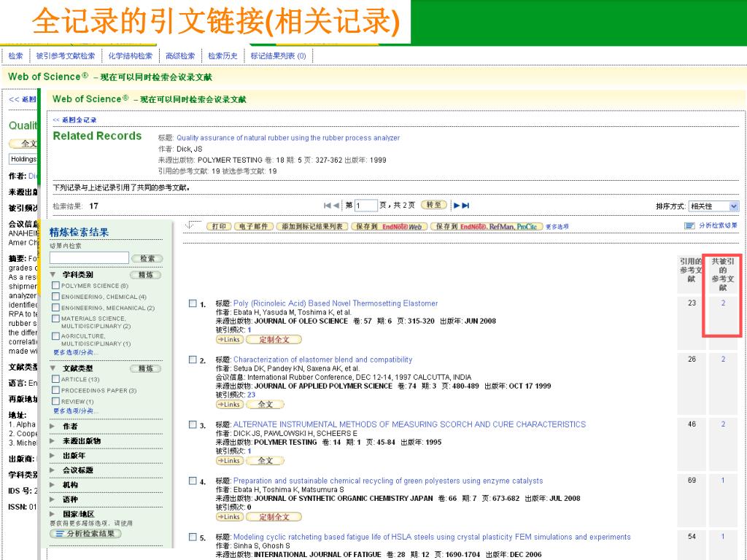Go to the next results page arrow

click(x=457, y=206)
